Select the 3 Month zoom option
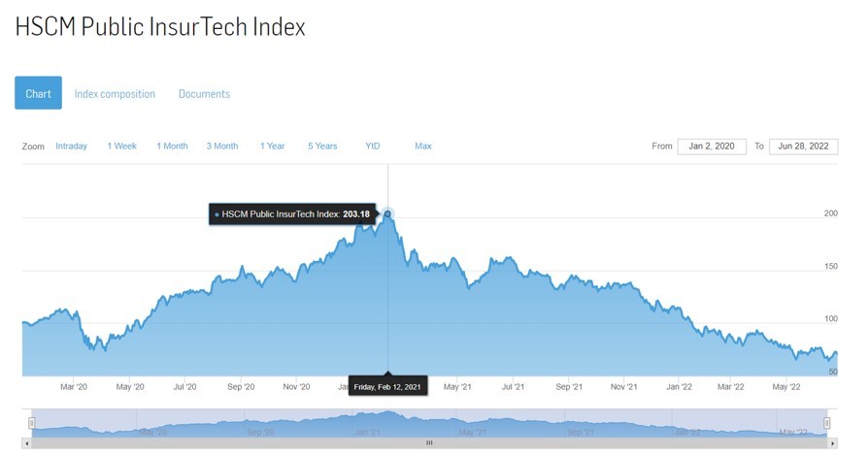This screenshot has width=868, height=456. pyautogui.click(x=221, y=147)
